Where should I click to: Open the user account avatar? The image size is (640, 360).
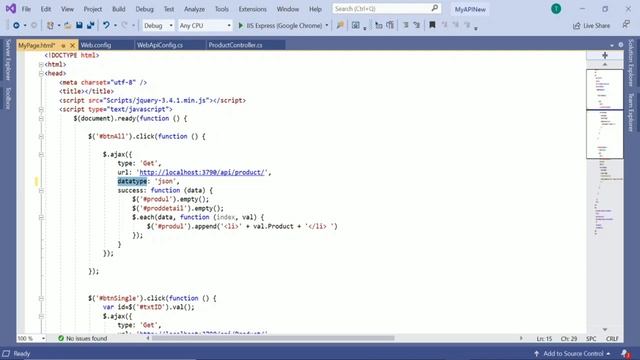tap(556, 9)
